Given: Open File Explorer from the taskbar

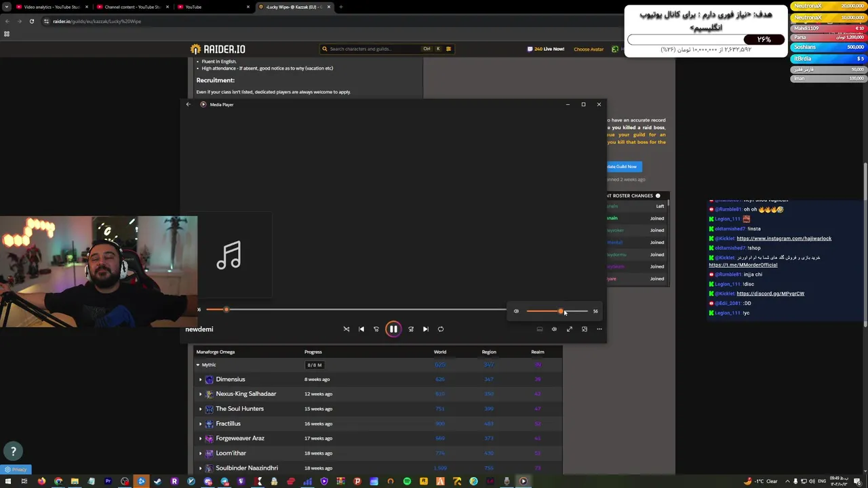Looking at the screenshot, I should pos(75,481).
